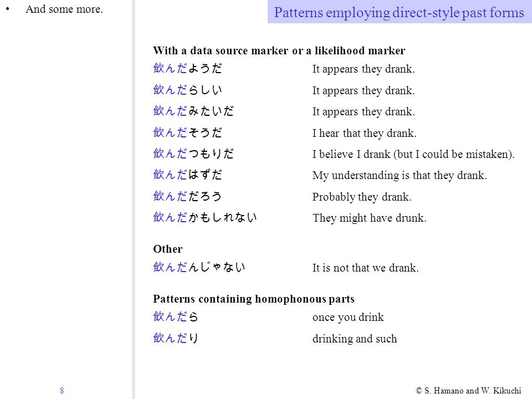Click the phrase 飲んだそうだ
The width and height of the screenshot is (532, 399).
coord(188,132)
